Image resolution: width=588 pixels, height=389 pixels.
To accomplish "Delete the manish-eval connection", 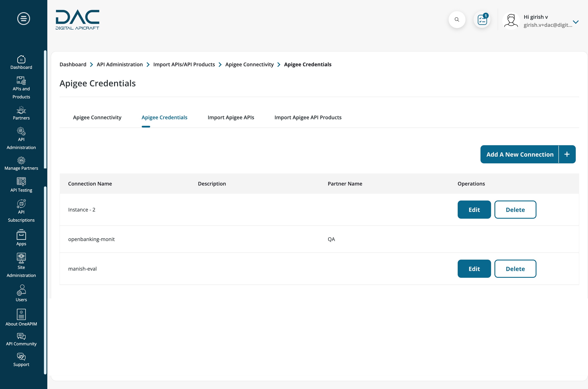I will (x=515, y=269).
